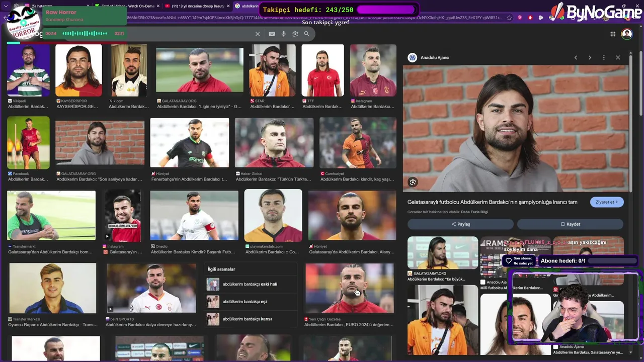Click the Raw Horror audio waveform progress
Viewport: 644px width, 362px height.
85,34
